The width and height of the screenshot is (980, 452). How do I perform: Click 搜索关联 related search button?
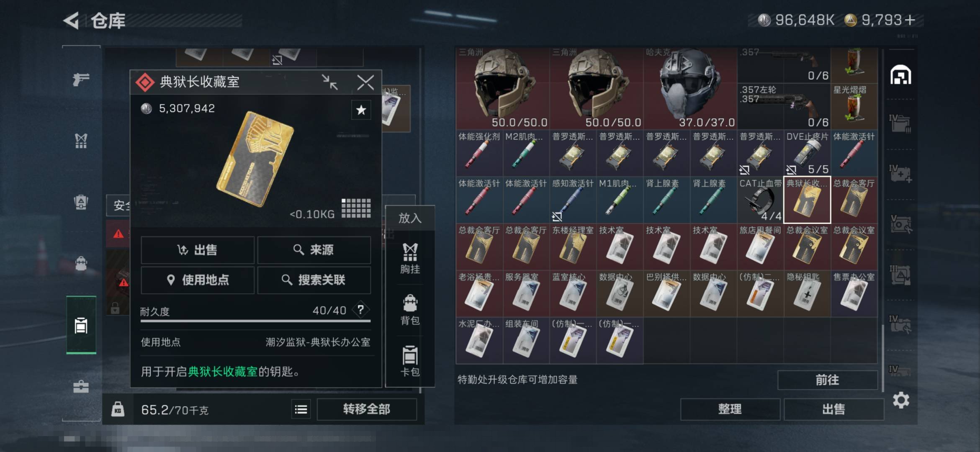pos(314,280)
